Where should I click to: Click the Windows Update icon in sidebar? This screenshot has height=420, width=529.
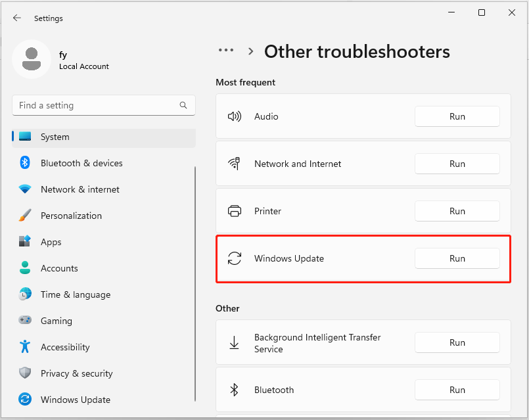tap(25, 399)
